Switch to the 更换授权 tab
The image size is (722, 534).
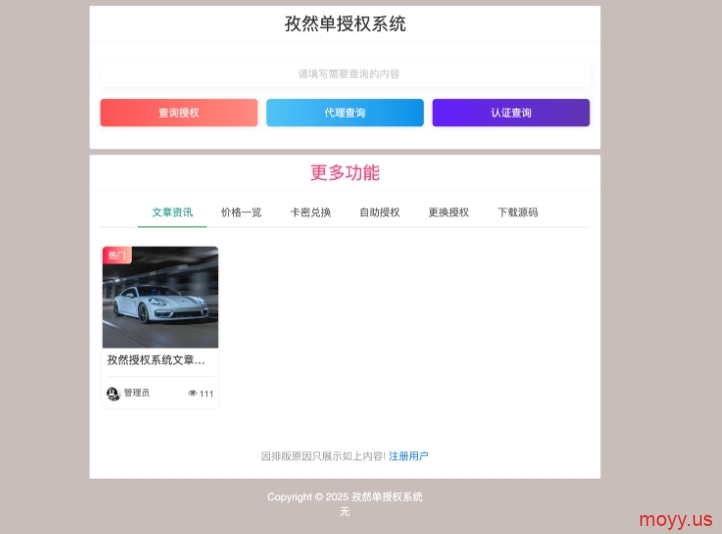(x=448, y=212)
